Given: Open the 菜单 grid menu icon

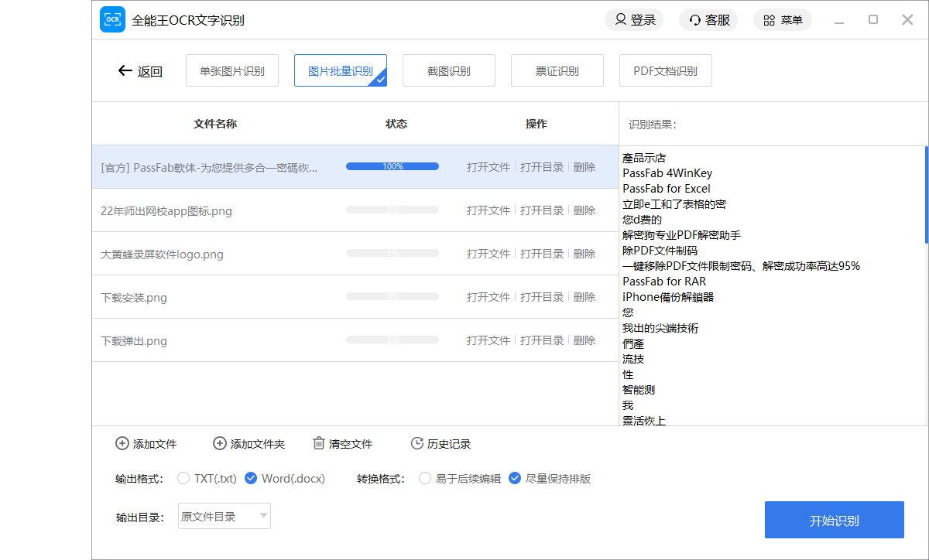Looking at the screenshot, I should [770, 19].
